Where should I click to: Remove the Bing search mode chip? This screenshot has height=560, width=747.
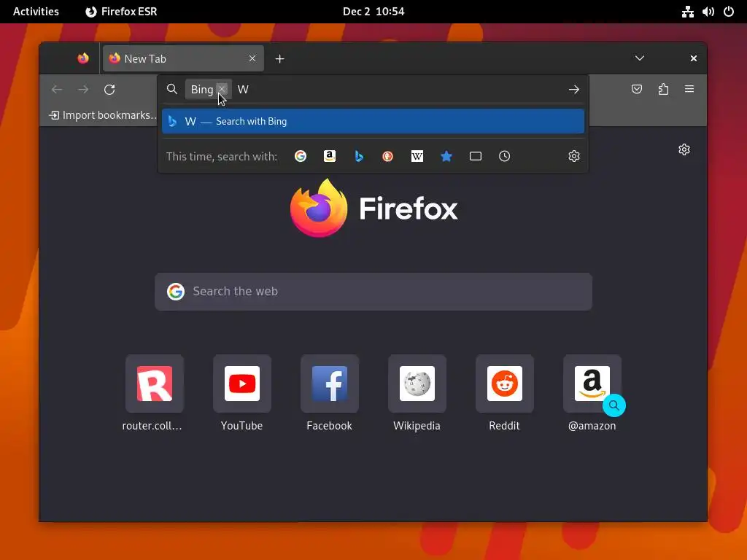point(222,89)
